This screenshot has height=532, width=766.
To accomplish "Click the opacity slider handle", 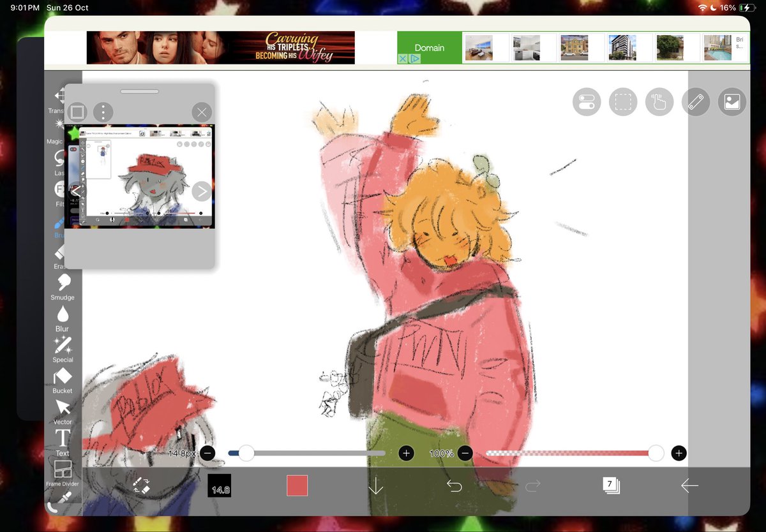I will [x=656, y=454].
